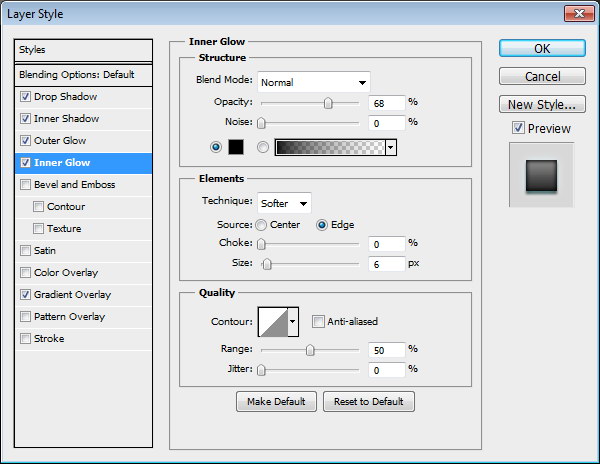600x464 pixels.
Task: Close the Layer Style dialog
Action: [x=576, y=13]
